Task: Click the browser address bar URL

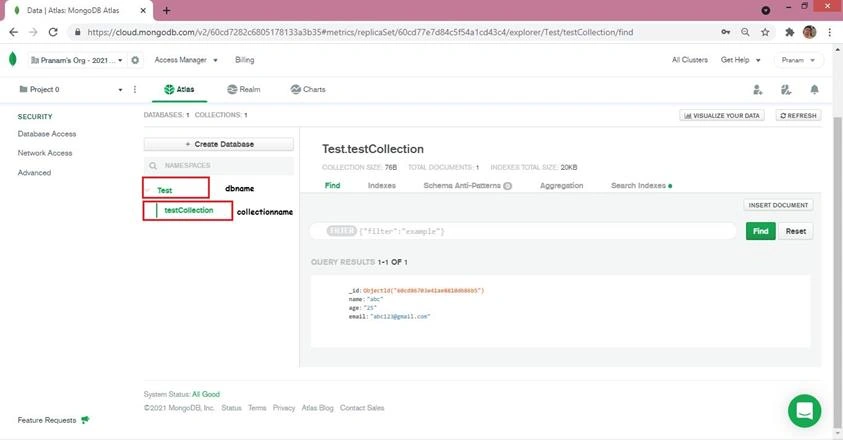Action: pos(360,32)
